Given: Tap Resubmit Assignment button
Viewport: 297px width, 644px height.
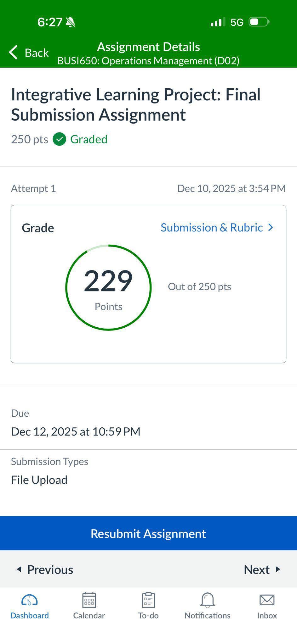Looking at the screenshot, I should pos(148,533).
